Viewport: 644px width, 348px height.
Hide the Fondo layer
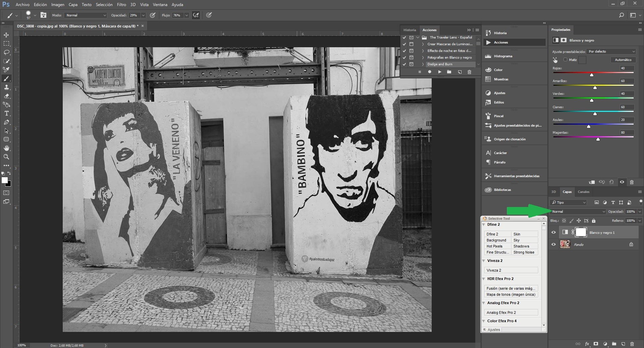click(x=554, y=245)
